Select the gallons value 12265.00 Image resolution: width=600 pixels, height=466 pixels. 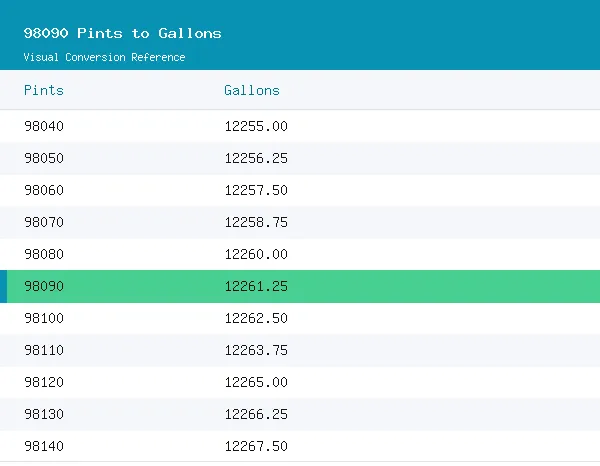[x=256, y=382]
